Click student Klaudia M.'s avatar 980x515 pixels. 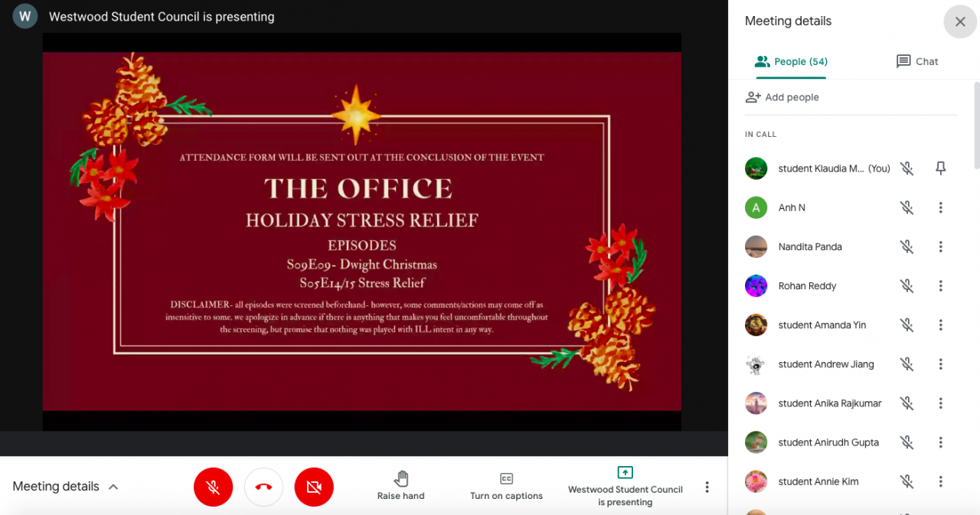click(756, 168)
